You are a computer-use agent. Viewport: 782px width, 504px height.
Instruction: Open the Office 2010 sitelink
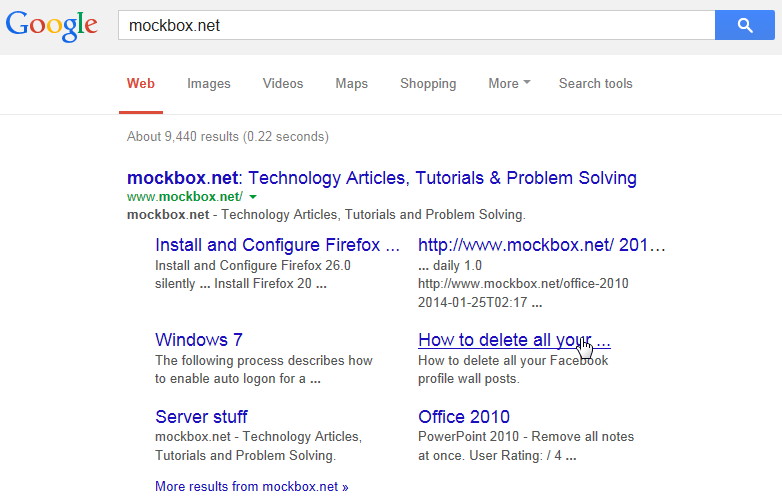[x=464, y=417]
